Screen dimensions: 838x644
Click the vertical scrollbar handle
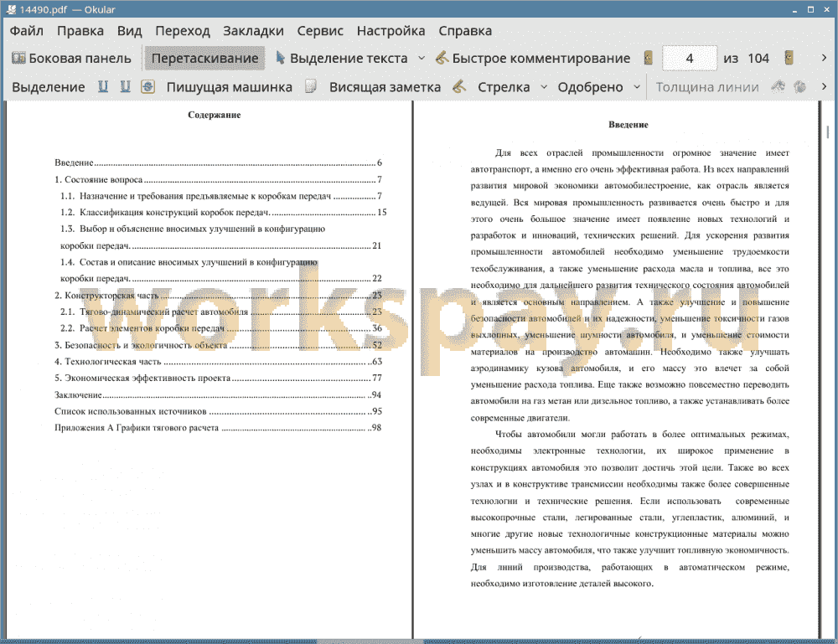click(827, 131)
